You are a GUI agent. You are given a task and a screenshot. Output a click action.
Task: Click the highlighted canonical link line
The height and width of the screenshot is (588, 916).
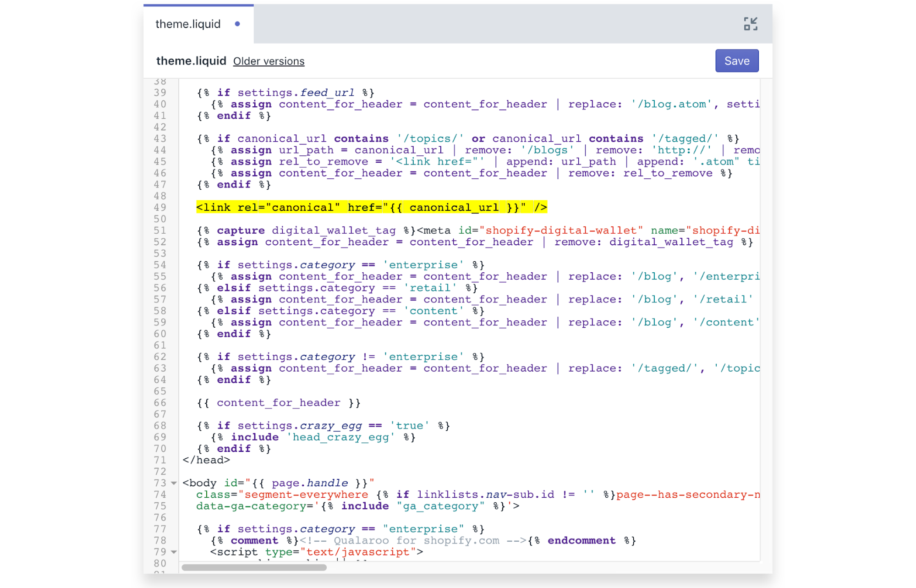pos(371,208)
